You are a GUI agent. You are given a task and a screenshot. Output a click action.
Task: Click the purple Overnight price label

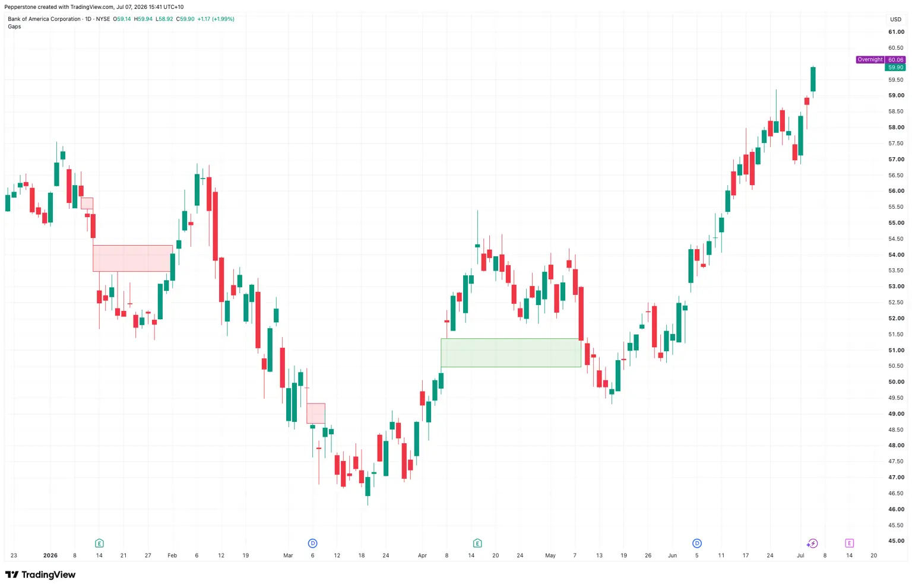point(870,59)
